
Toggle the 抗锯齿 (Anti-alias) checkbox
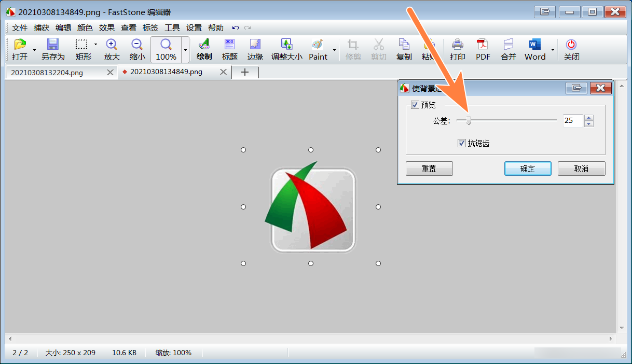(461, 143)
